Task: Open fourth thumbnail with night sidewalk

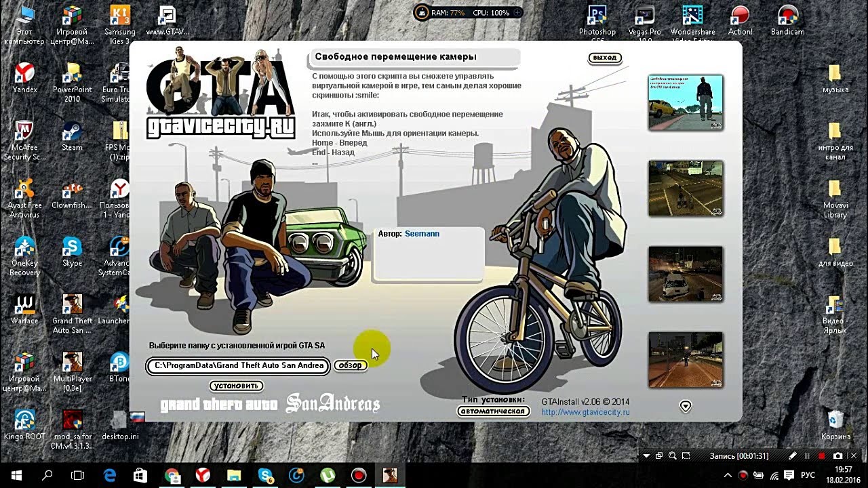Action: pos(686,360)
